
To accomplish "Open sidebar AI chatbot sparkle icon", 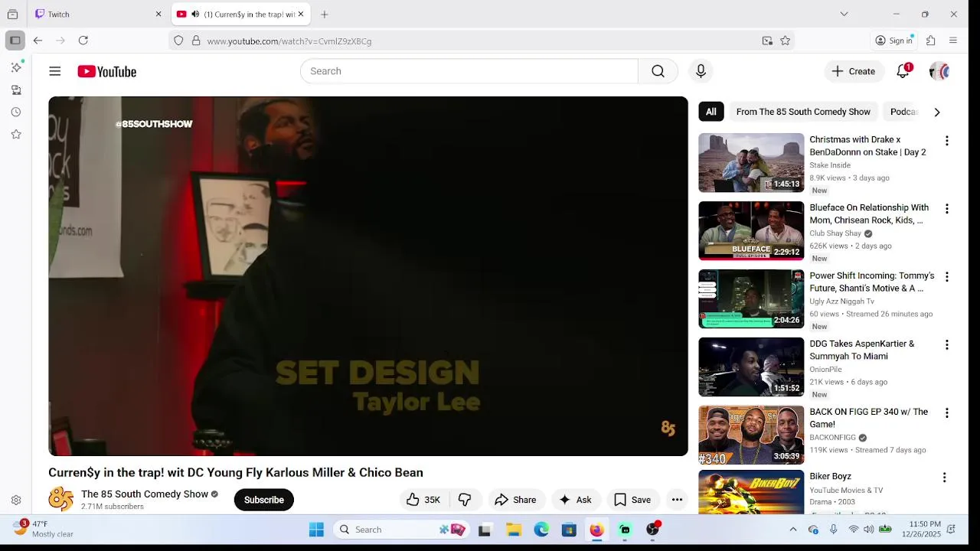I will pyautogui.click(x=16, y=68).
